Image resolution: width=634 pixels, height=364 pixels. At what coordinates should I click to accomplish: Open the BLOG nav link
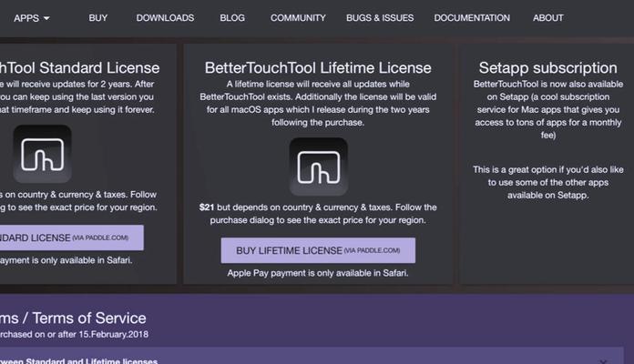click(232, 18)
